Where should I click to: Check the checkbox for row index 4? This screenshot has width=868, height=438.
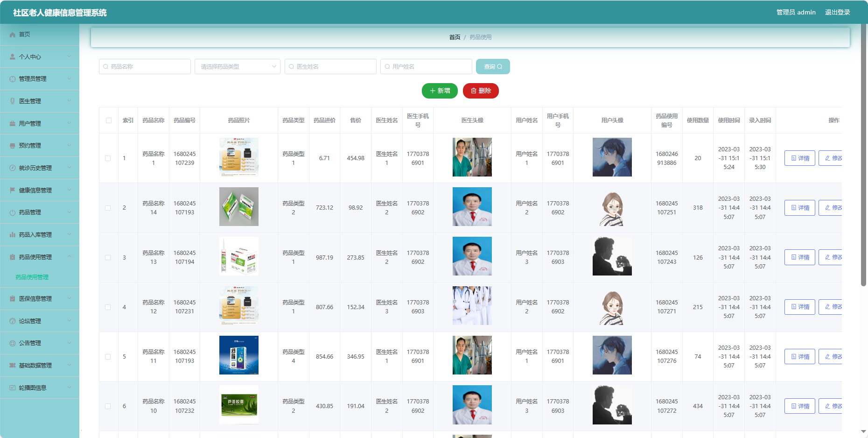pos(108,307)
